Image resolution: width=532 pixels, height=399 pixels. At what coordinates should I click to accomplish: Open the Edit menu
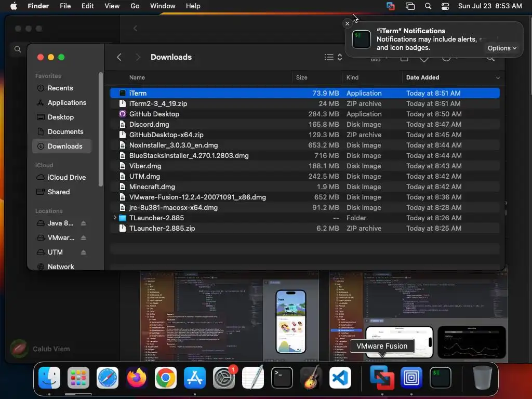click(87, 6)
